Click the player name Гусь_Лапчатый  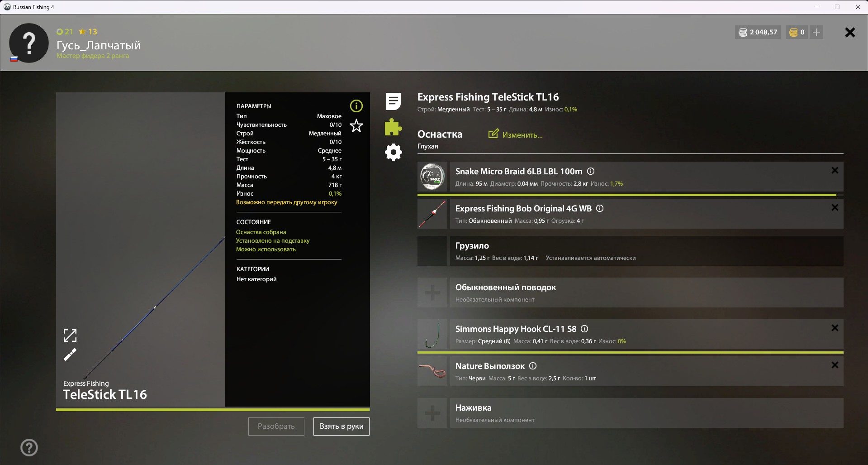[x=99, y=45]
